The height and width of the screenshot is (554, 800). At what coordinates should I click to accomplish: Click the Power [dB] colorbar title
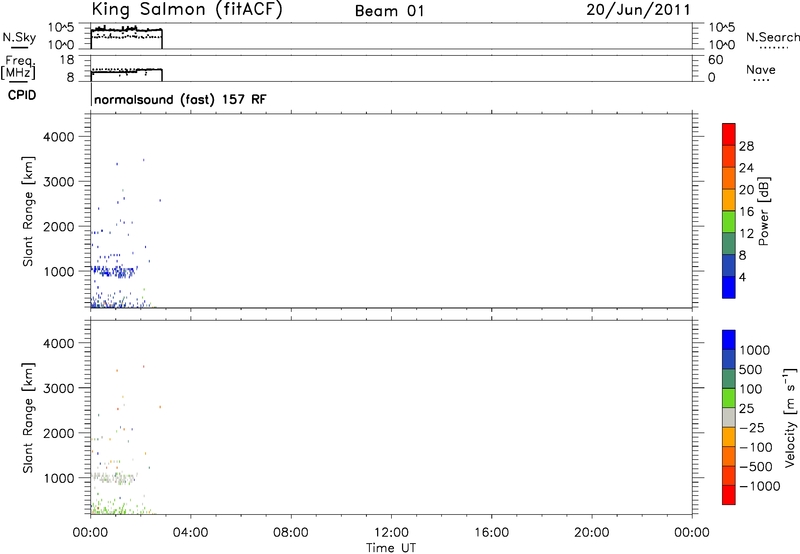coord(764,211)
